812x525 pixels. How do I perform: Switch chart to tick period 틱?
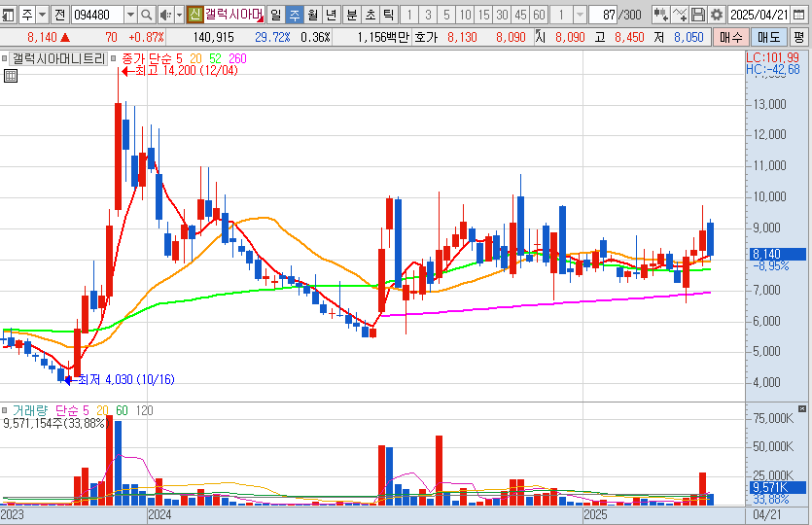388,15
